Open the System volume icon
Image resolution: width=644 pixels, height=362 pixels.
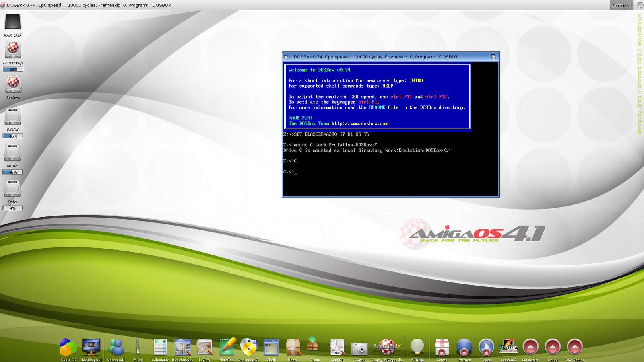[13, 84]
